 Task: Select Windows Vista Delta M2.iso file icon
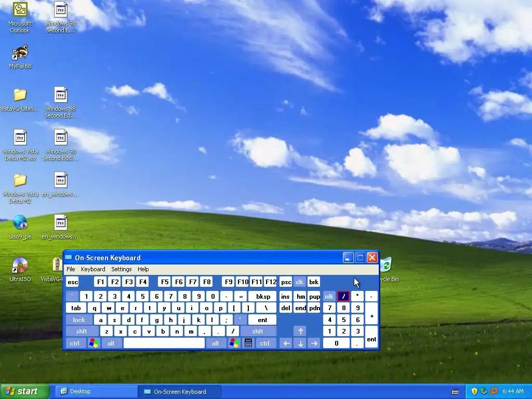20,145
